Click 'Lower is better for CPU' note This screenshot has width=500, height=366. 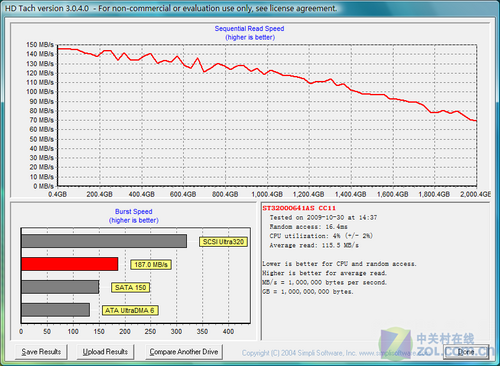(x=339, y=264)
